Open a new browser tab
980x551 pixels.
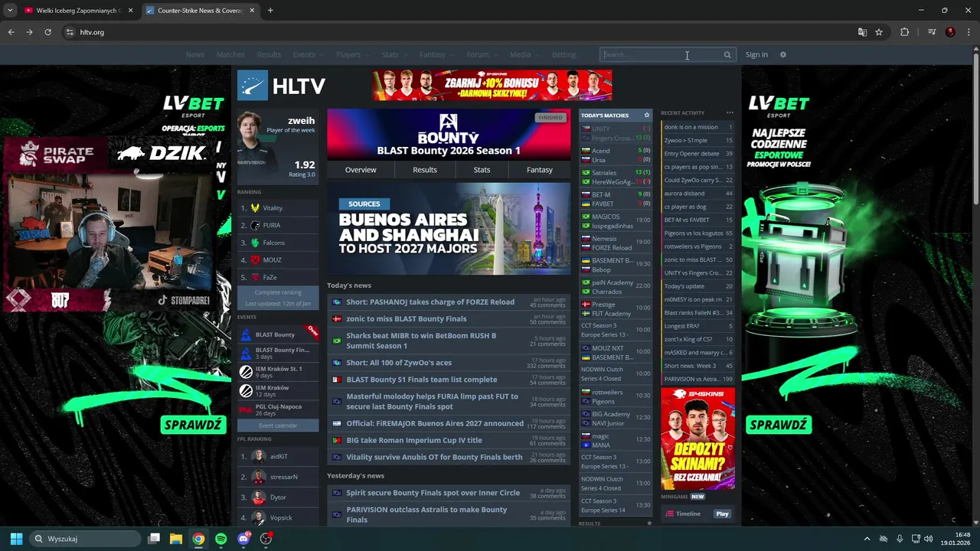click(270, 11)
